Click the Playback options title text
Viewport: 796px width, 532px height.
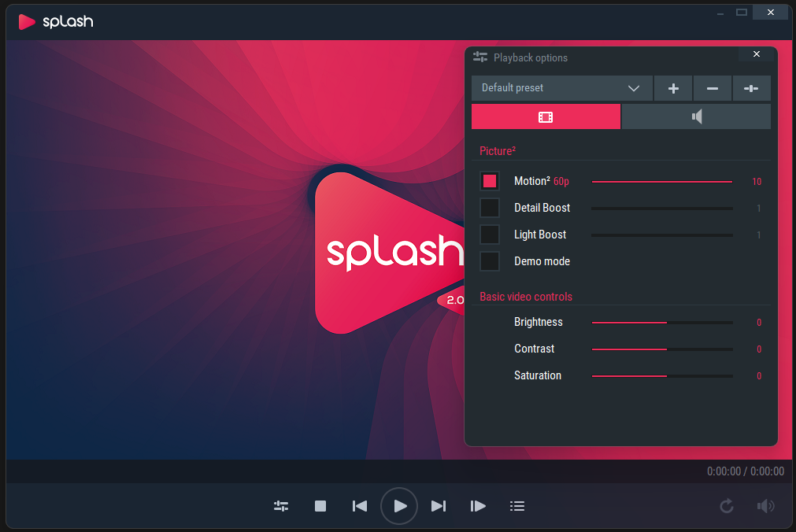pos(531,57)
